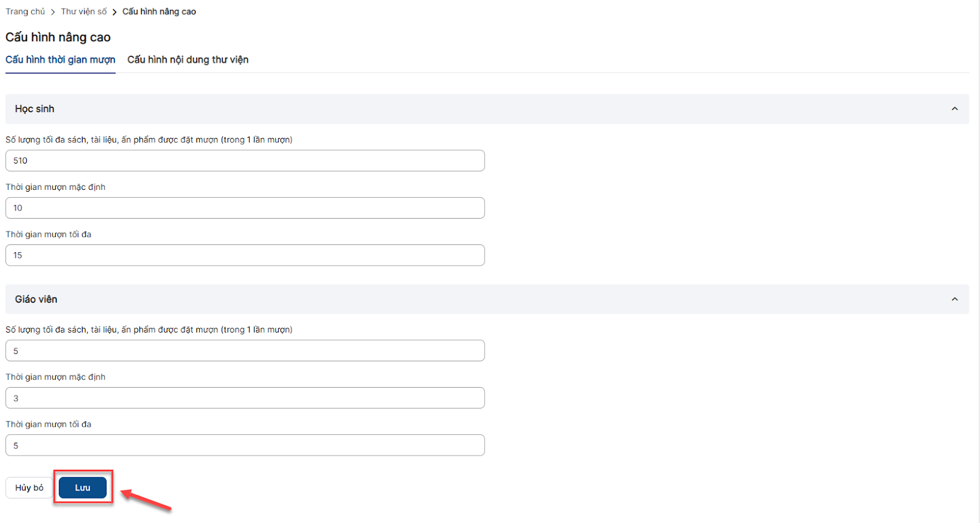The image size is (980, 523).
Task: Click the Học sinh section title
Action: (35, 109)
